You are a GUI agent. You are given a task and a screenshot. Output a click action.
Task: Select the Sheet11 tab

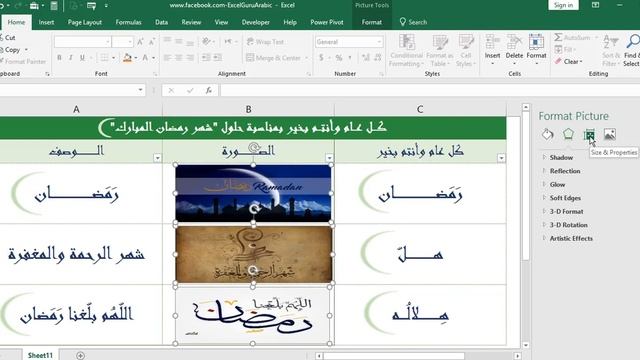tap(40, 355)
